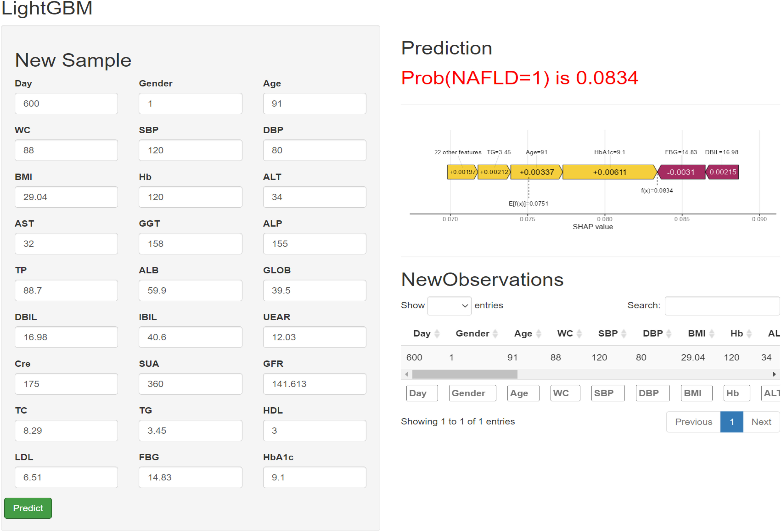Click the -0.00215 DBIL SHAP bar
Viewport: 783px width, 532px height.
722,172
